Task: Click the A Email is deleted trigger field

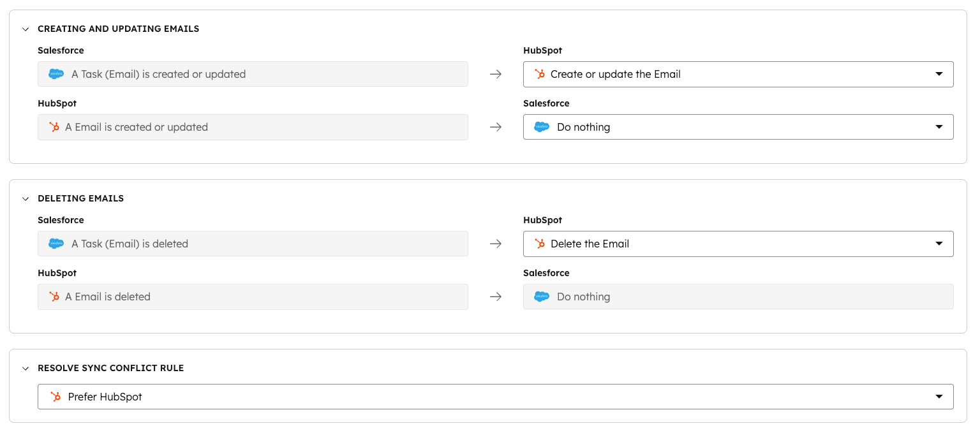Action: point(253,297)
